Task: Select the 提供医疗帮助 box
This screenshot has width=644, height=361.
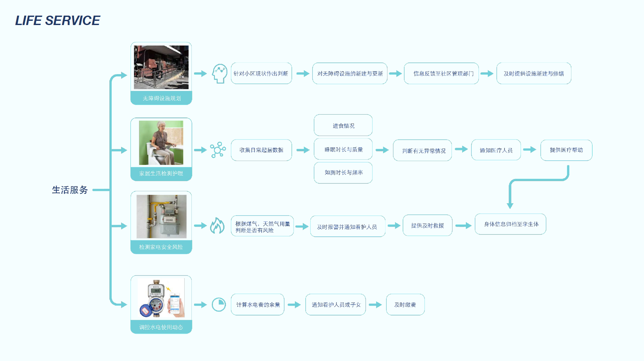Action: click(567, 150)
